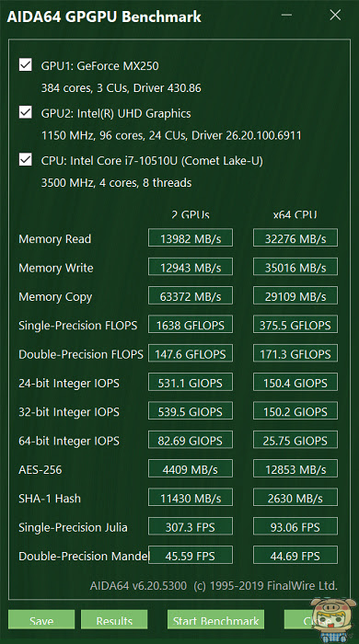Select the GPU Memory Copy 63372 MB/s box
The image size is (359, 644).
coord(191,295)
